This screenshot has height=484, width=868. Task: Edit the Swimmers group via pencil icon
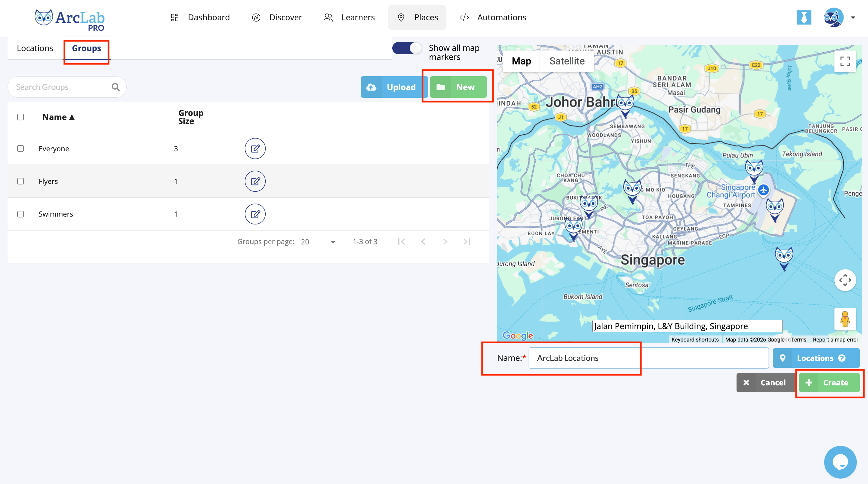[255, 214]
